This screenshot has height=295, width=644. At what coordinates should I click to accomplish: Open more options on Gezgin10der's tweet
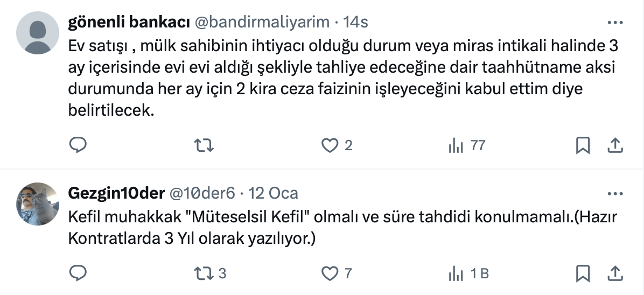point(615,193)
